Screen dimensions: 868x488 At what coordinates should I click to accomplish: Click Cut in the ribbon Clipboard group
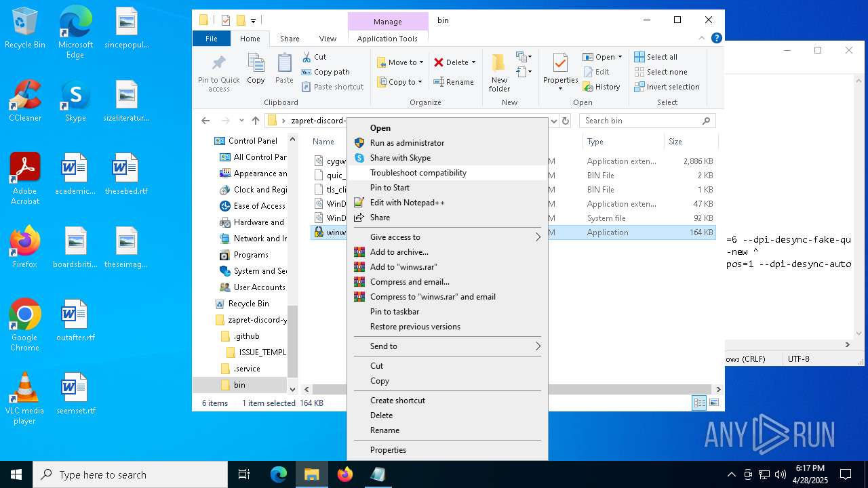(314, 57)
